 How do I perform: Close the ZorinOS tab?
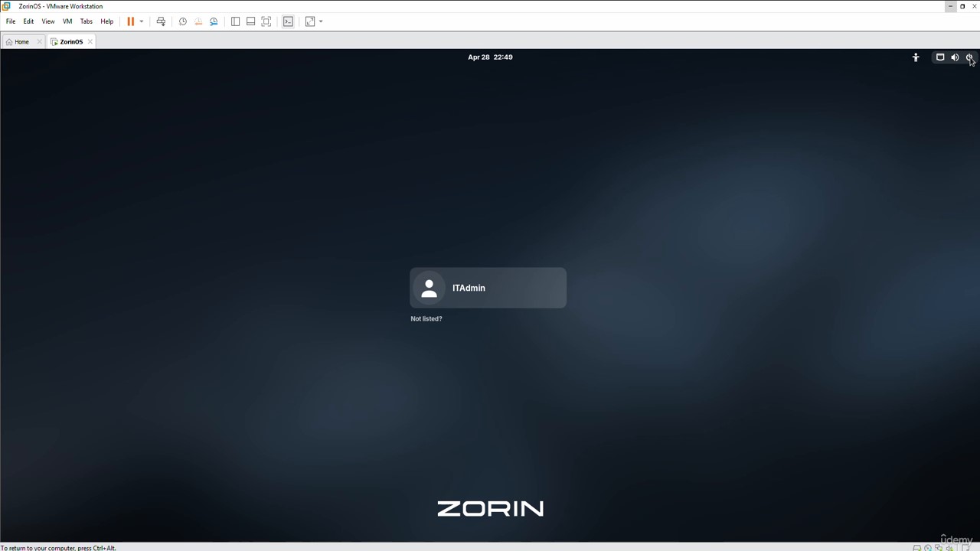(90, 41)
